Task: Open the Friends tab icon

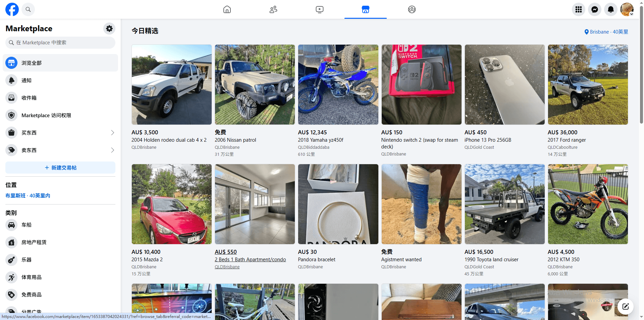Action: click(x=273, y=9)
